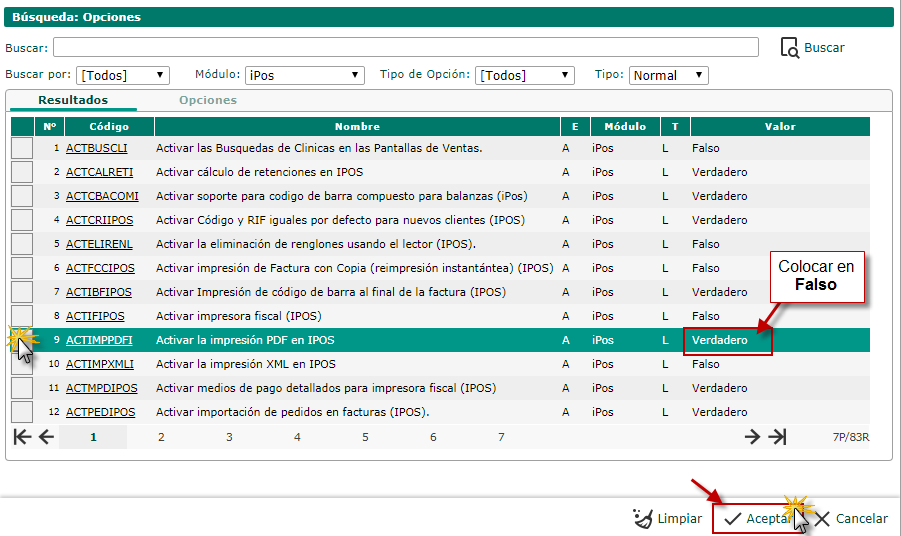901x536 pixels.
Task: Open the Tipo de Opción dropdown
Action: (525, 75)
